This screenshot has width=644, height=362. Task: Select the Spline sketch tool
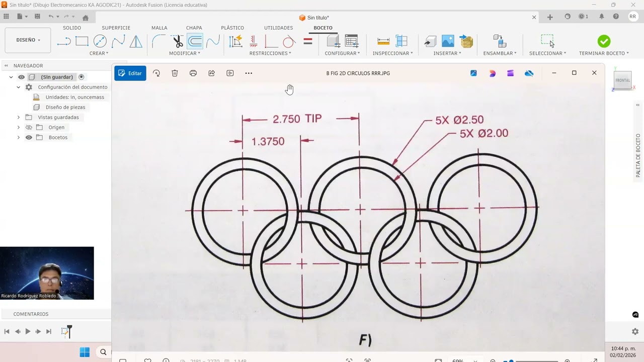(118, 41)
